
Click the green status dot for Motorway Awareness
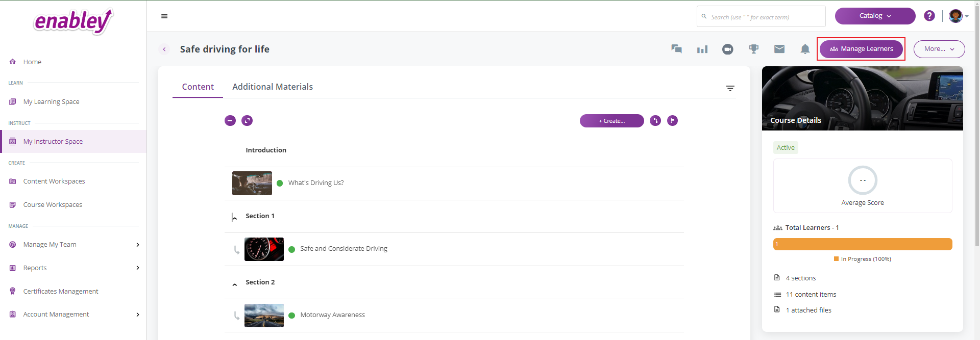pos(292,316)
